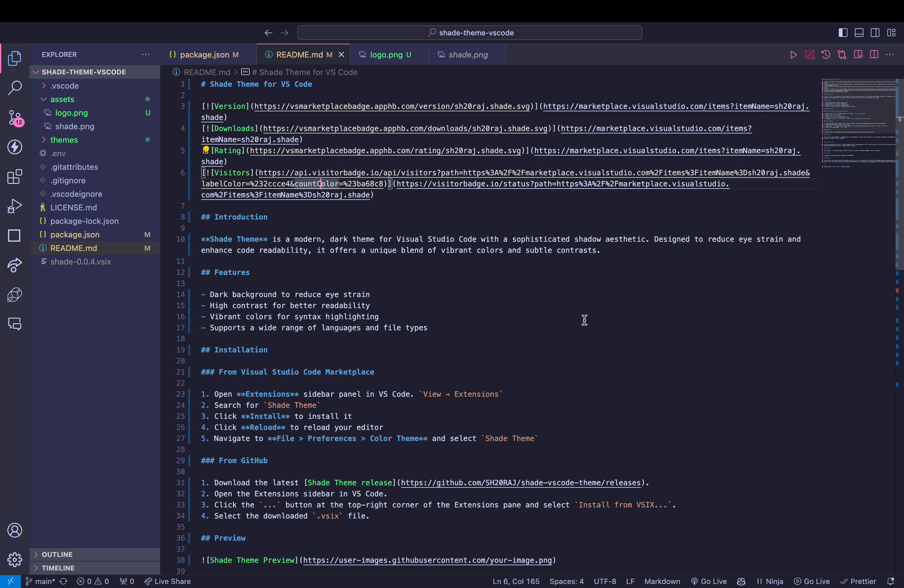Screen dimensions: 904x588
Task: Open the Run and Debug view
Action: (15, 206)
